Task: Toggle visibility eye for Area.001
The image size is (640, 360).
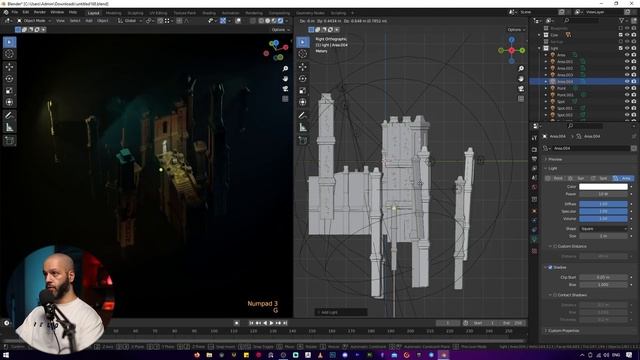Action: 627,62
